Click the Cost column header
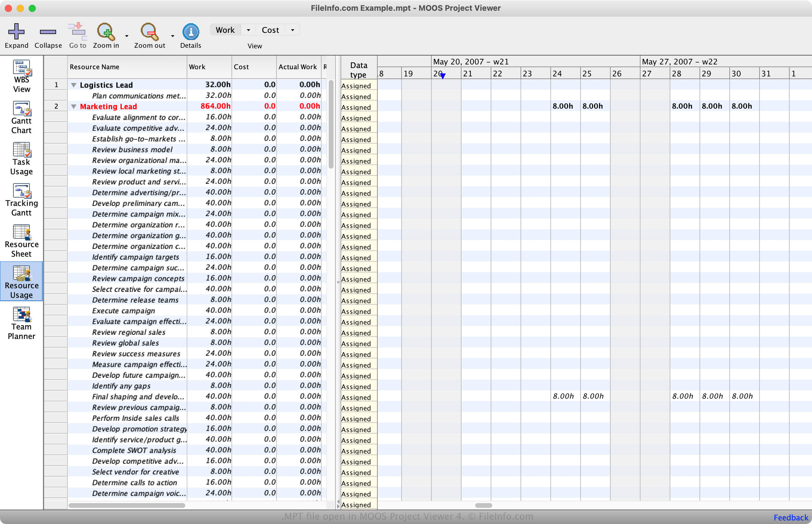Screen dimensions: 812x524 click(254, 67)
